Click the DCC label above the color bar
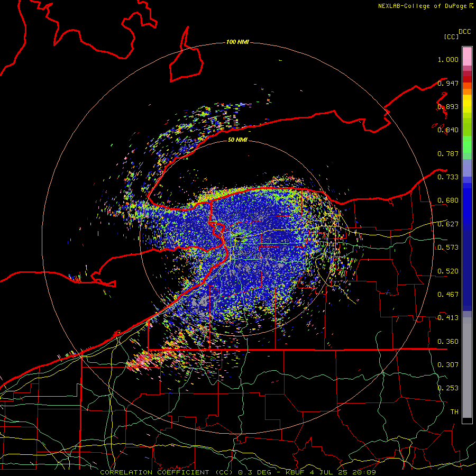 [x=464, y=32]
